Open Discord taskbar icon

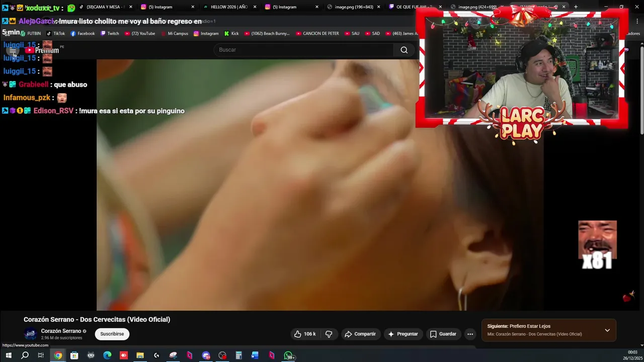[206, 355]
